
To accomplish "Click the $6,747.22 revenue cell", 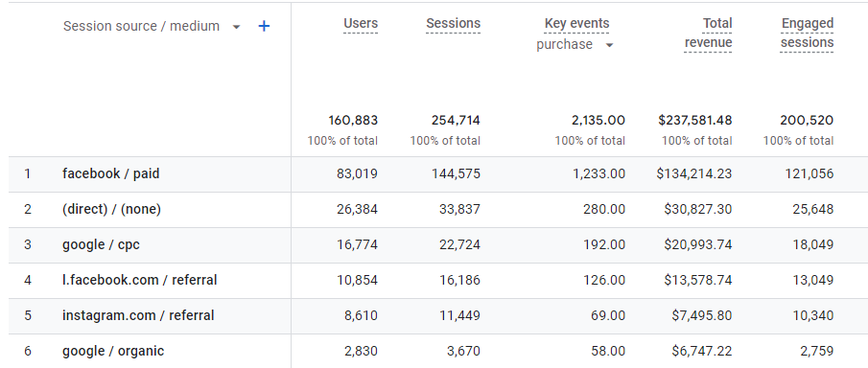I will [702, 351].
